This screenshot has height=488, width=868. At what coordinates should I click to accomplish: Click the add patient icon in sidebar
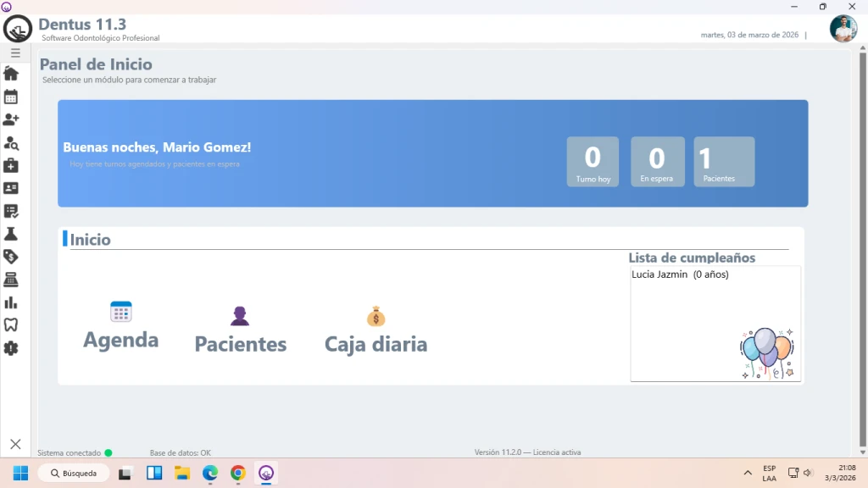pyautogui.click(x=11, y=119)
